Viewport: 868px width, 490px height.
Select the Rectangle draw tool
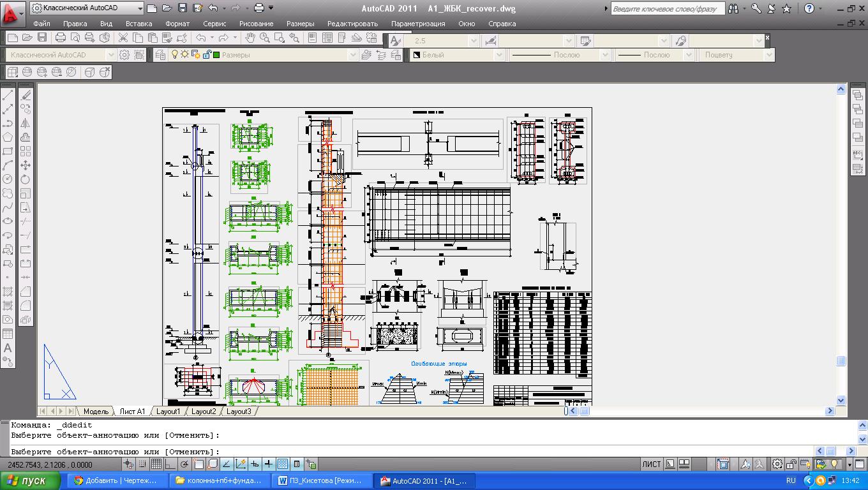[x=8, y=151]
